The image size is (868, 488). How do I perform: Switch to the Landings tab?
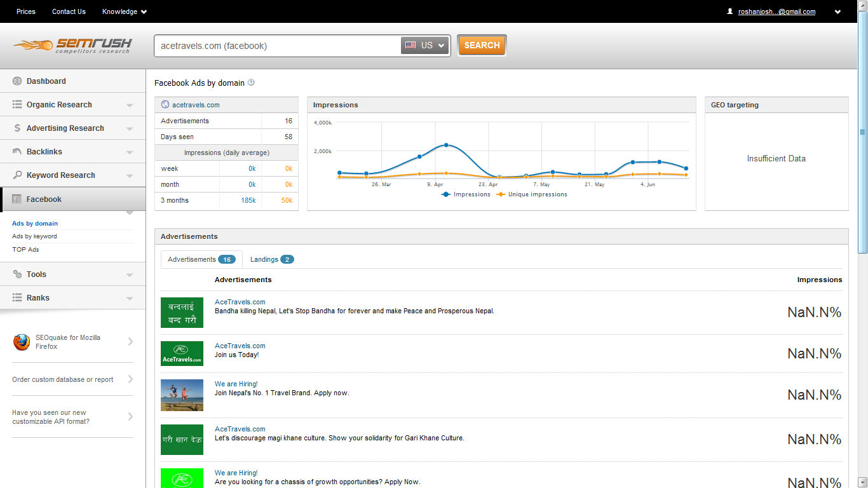point(272,259)
